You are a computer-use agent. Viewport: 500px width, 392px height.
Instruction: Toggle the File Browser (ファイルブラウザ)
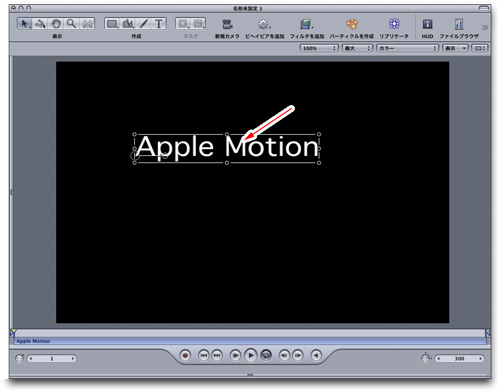coord(459,24)
